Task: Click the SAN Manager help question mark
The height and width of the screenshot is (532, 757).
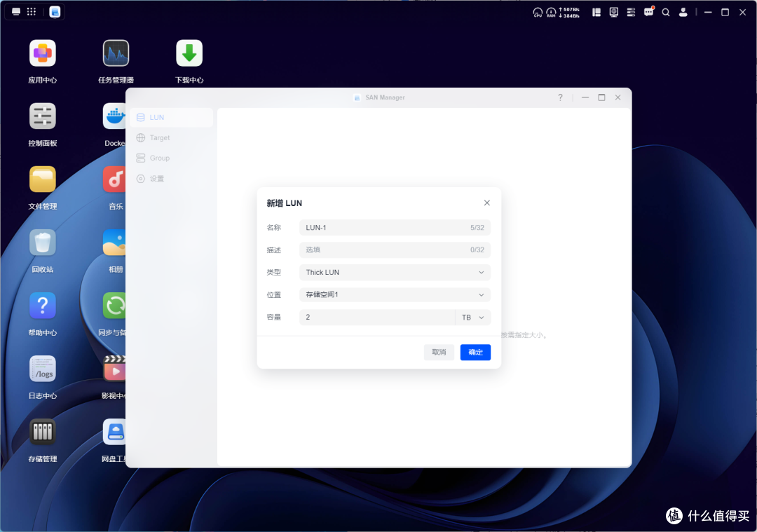Action: click(x=560, y=97)
